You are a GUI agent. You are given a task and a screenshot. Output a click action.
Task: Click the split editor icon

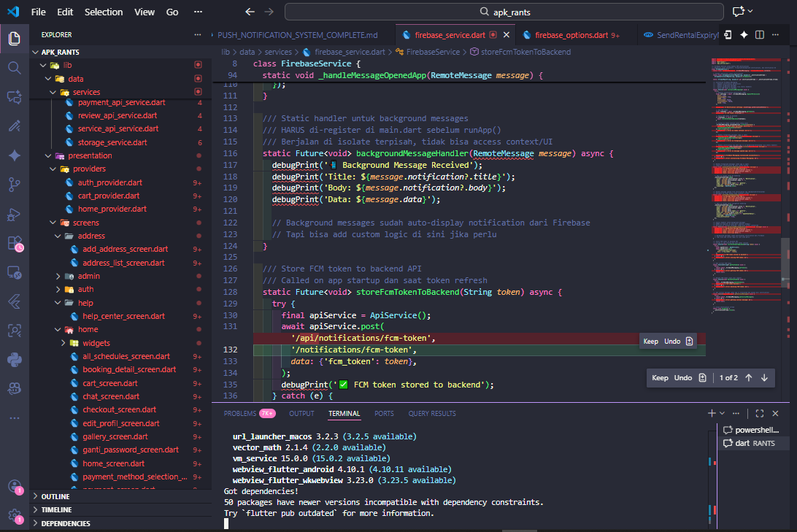[x=759, y=34]
